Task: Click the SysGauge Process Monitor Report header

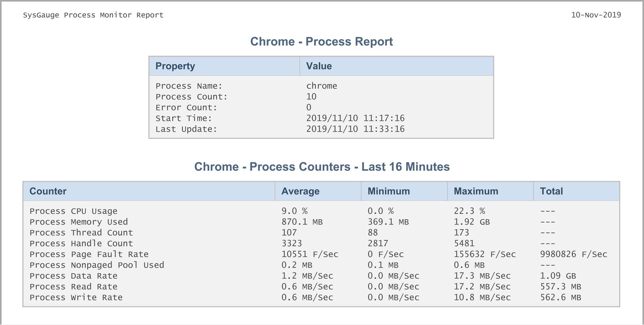Action: pyautogui.click(x=93, y=15)
